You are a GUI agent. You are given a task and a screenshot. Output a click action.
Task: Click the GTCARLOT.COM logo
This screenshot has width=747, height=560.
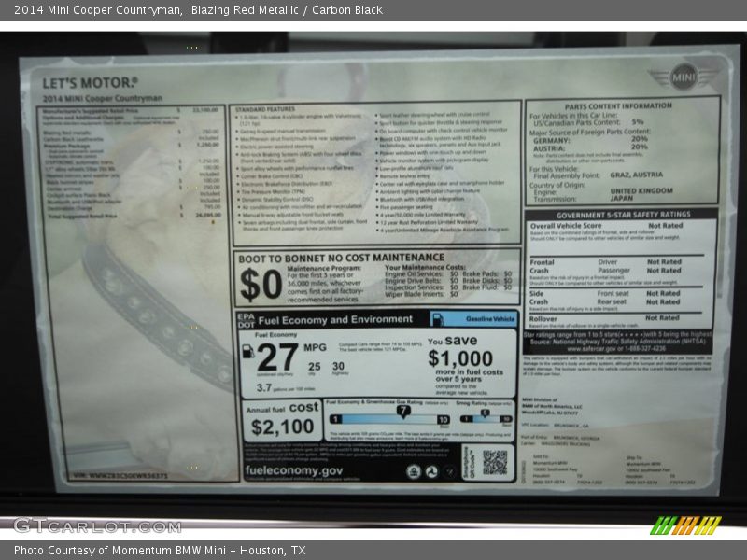point(98,526)
